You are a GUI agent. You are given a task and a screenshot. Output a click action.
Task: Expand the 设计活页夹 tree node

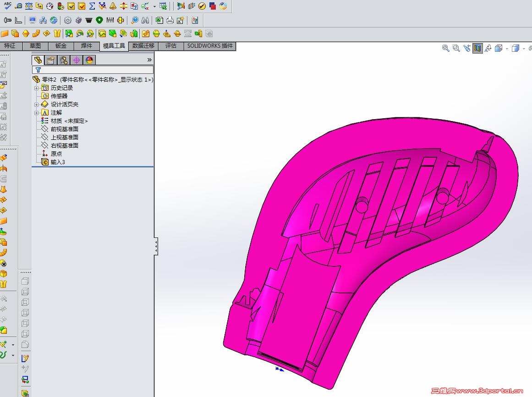pyautogui.click(x=36, y=105)
